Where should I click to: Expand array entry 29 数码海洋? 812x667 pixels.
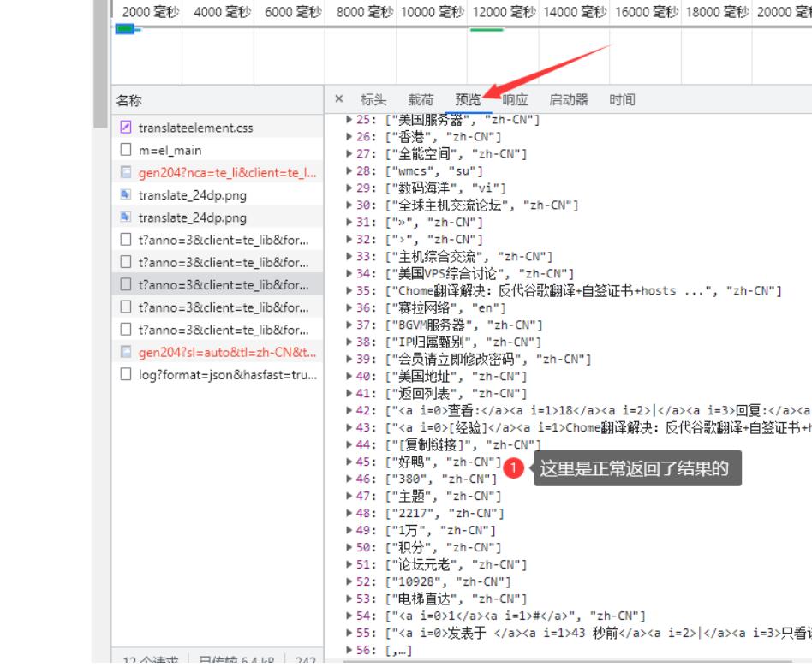coord(349,188)
